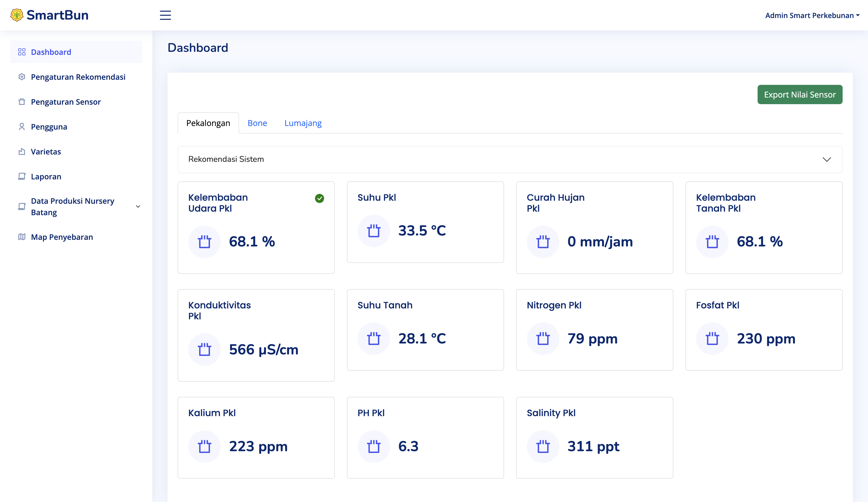Click the Pengaturan Sensor sidebar icon

pyautogui.click(x=22, y=102)
